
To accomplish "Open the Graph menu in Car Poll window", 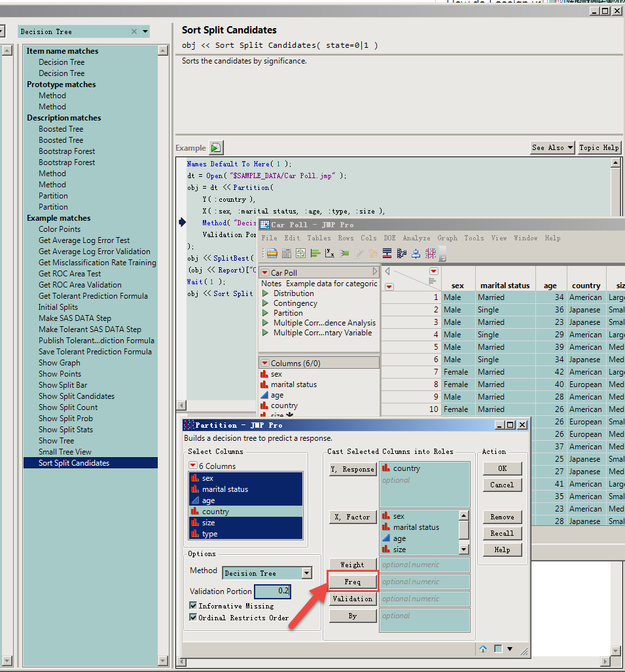I will [447, 238].
